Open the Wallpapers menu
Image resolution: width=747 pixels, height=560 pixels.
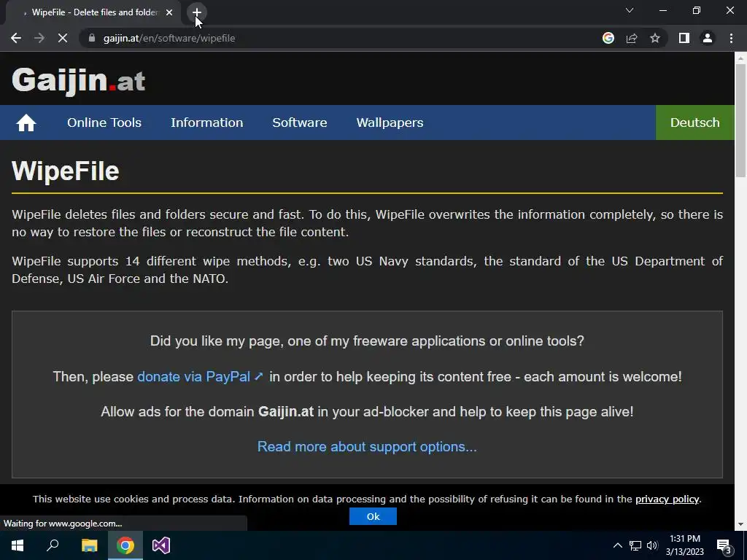click(x=390, y=122)
